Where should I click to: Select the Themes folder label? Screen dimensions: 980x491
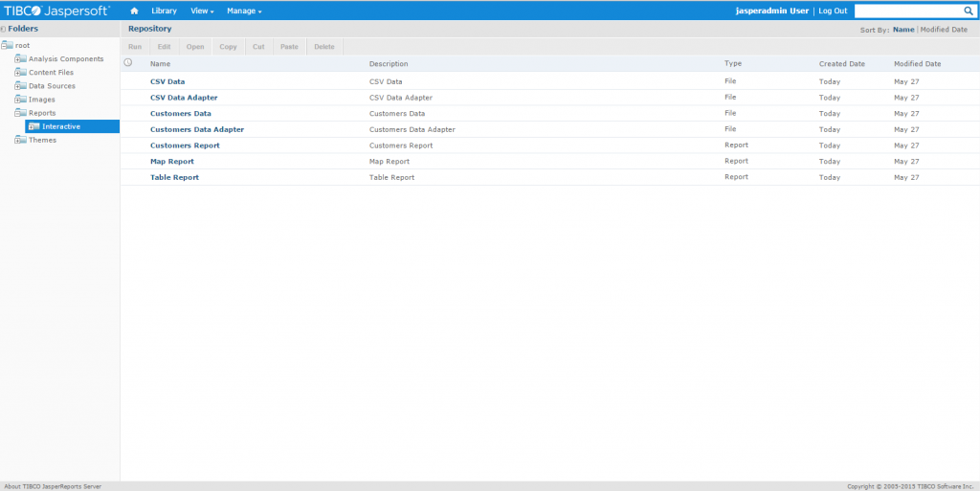pos(42,141)
